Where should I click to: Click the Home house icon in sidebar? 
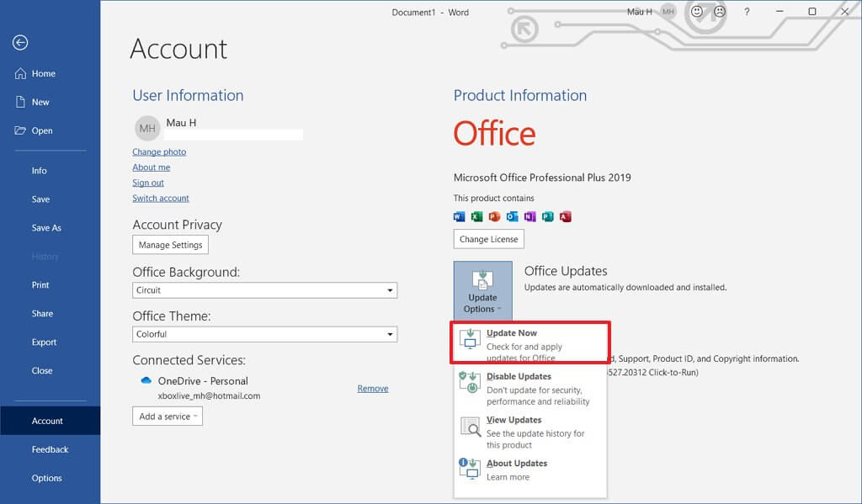20,73
